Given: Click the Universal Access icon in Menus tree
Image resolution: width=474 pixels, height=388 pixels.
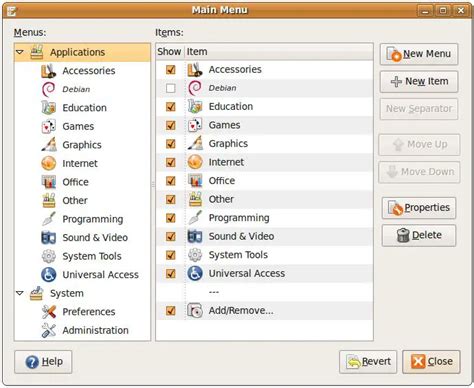Looking at the screenshot, I should (x=49, y=275).
